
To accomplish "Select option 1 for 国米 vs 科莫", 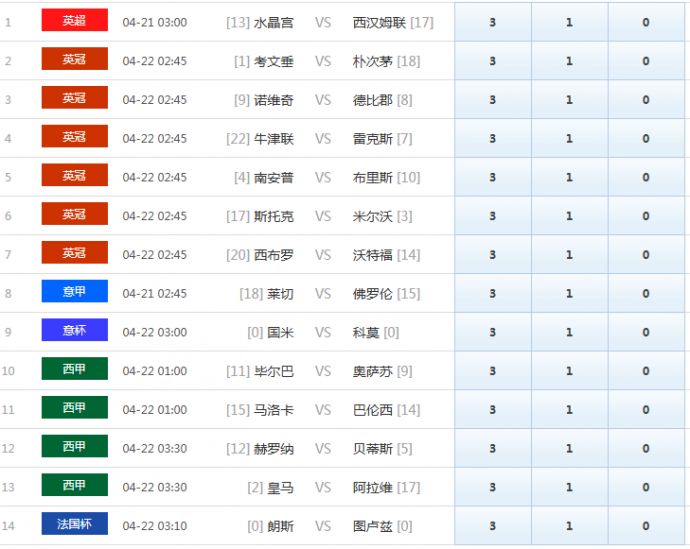I will point(569,332).
